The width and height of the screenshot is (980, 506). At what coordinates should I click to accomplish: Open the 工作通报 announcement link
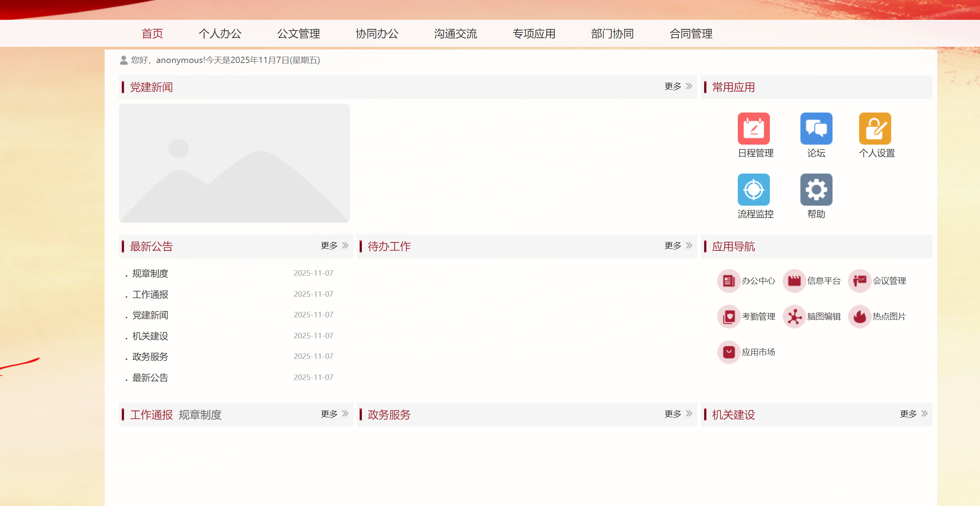[150, 294]
